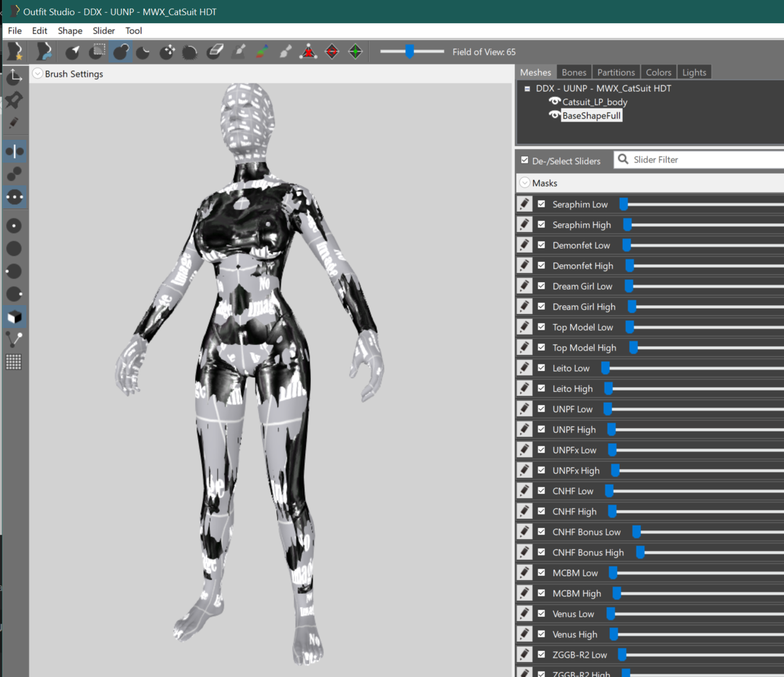Select the Collapse Vertex triangle tool
This screenshot has height=677, width=784.
308,51
